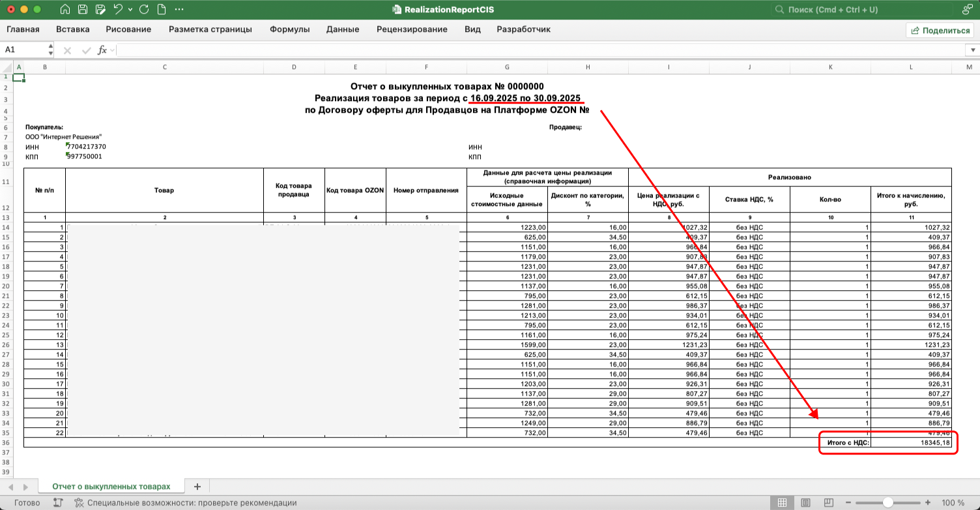Open the undo history dropdown arrow

click(x=130, y=10)
